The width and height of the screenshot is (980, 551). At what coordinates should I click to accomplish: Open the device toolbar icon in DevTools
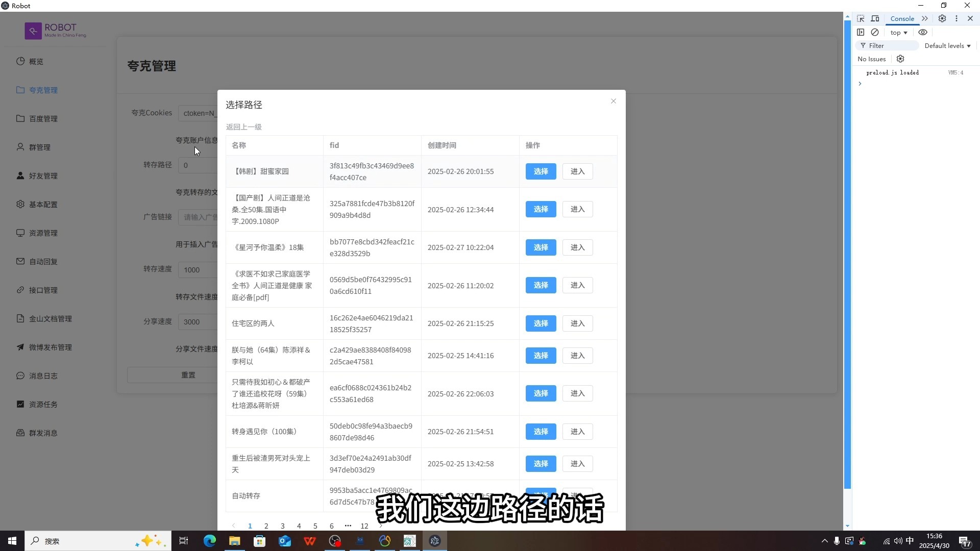pos(875,18)
